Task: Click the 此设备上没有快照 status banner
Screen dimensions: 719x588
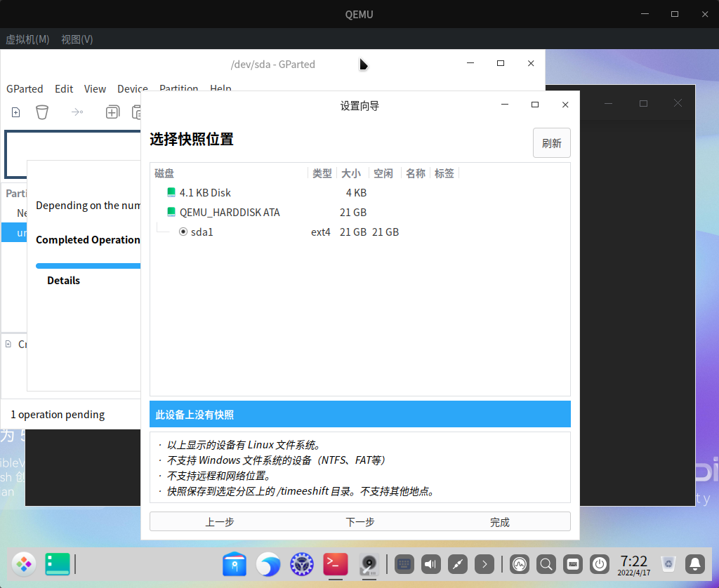Action: tap(360, 414)
